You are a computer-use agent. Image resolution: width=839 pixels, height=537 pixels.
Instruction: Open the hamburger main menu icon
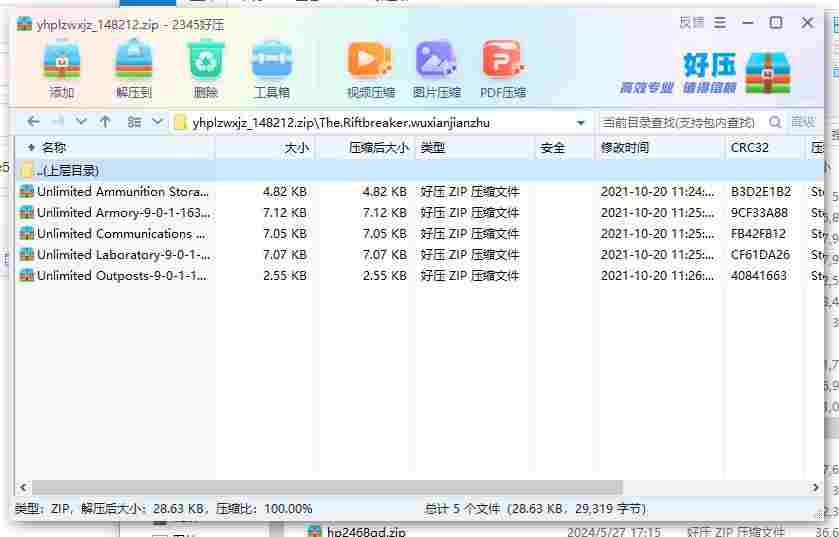click(x=720, y=22)
